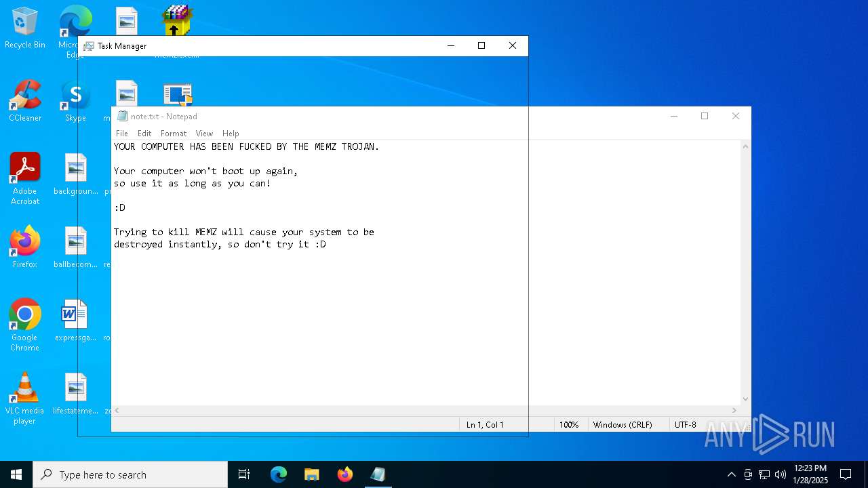Select the ballbecom image file icon
The image size is (868, 488).
click(76, 247)
